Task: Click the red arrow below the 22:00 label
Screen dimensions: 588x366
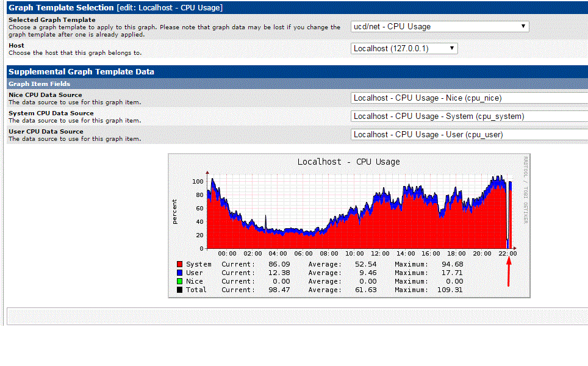Action: click(x=509, y=271)
